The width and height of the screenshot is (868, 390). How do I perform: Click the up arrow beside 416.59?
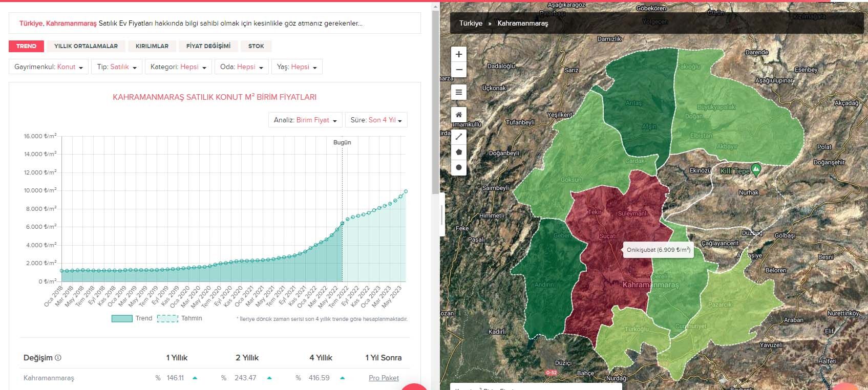342,378
